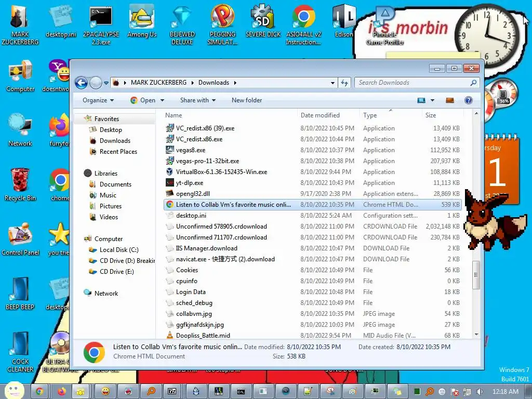Open Explorer help with the question mark icon
The height and width of the screenshot is (399, 532).
[469, 100]
